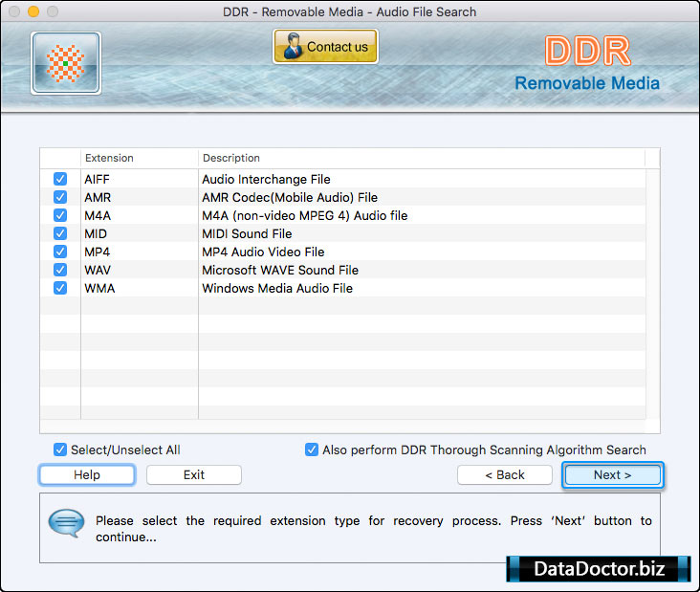Click the Extension column header
Image resolution: width=700 pixels, height=592 pixels.
pos(140,158)
